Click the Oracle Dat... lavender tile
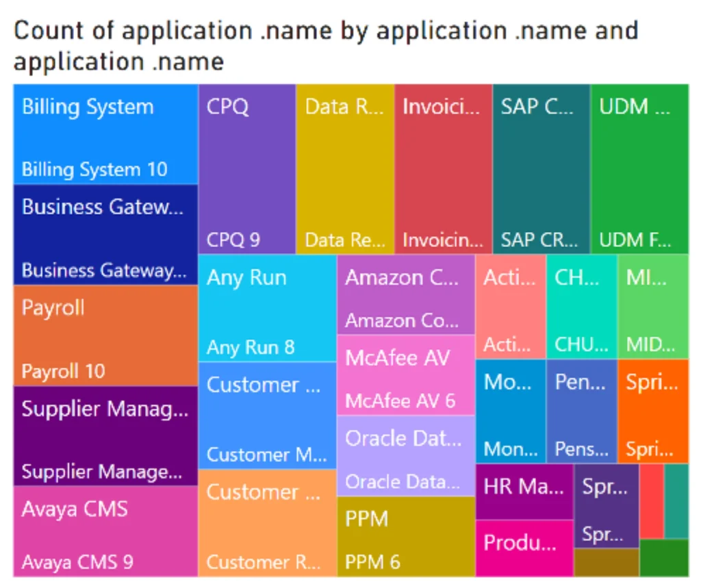701x588 pixels. coord(405,456)
